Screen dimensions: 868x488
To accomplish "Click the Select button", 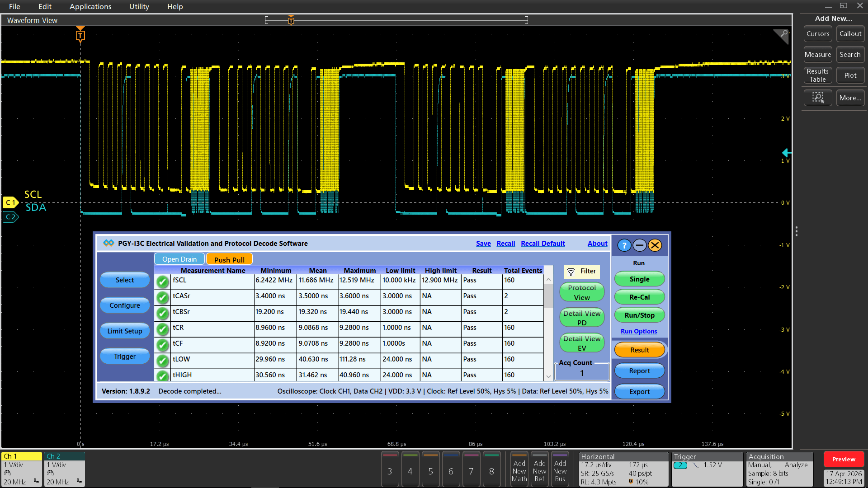I will [x=125, y=280].
